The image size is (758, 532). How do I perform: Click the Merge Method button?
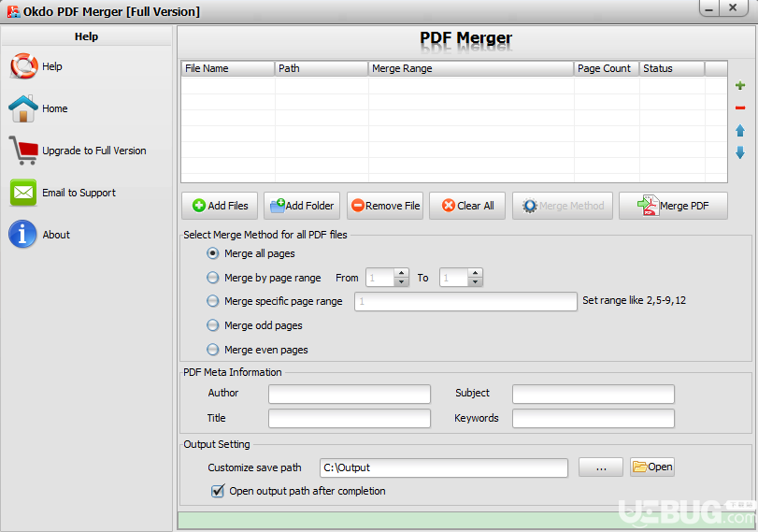[x=563, y=206]
